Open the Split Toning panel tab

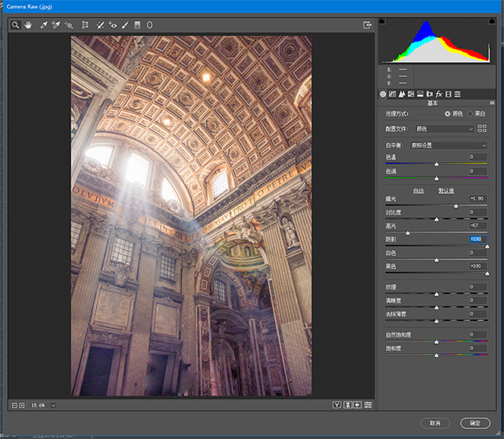(420, 94)
